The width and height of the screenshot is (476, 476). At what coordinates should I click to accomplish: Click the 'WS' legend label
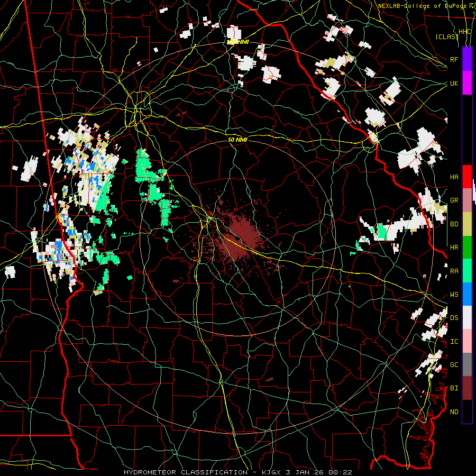coord(454,295)
